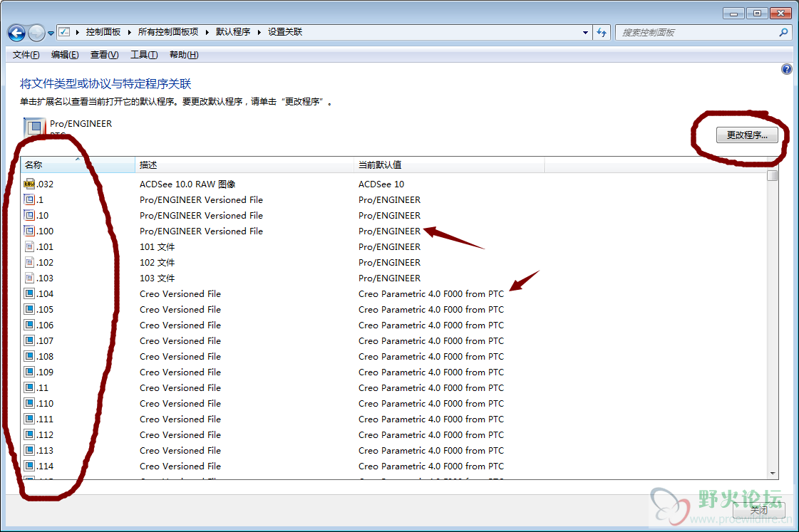Select the .11 Creo file icon
Screen dimensions: 799x532
tap(29, 388)
